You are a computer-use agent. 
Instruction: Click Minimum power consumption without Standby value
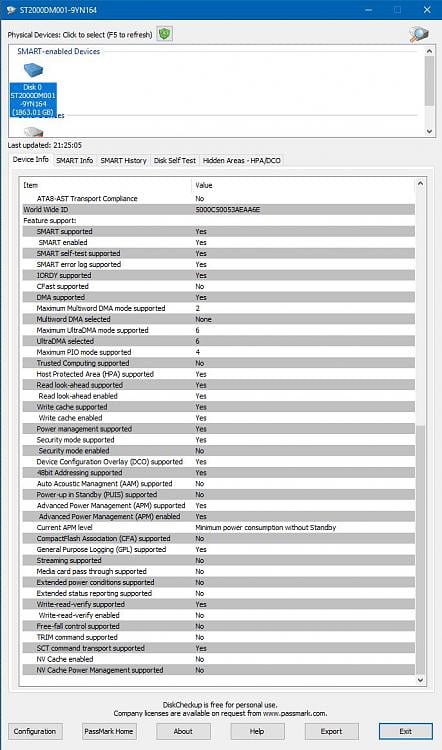click(265, 528)
